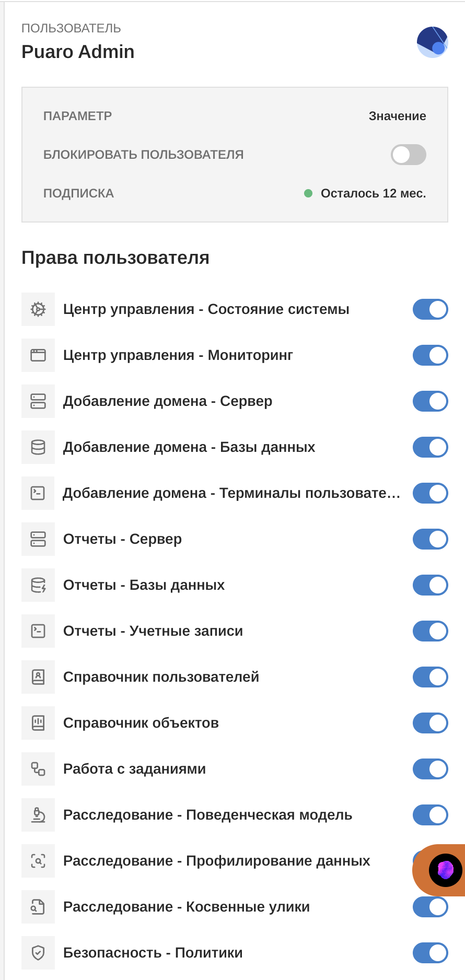Image resolution: width=465 pixels, height=980 pixels.
Task: Select the database icon beside Отчеты - Базы данных
Action: pyautogui.click(x=38, y=585)
